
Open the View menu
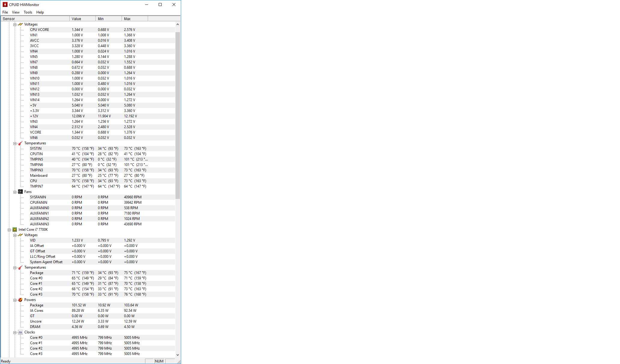click(16, 12)
